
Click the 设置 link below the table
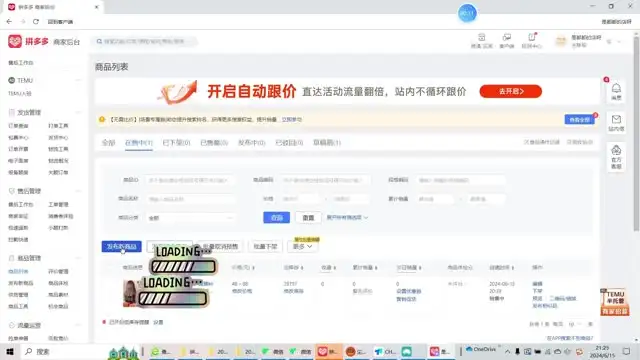(158, 322)
